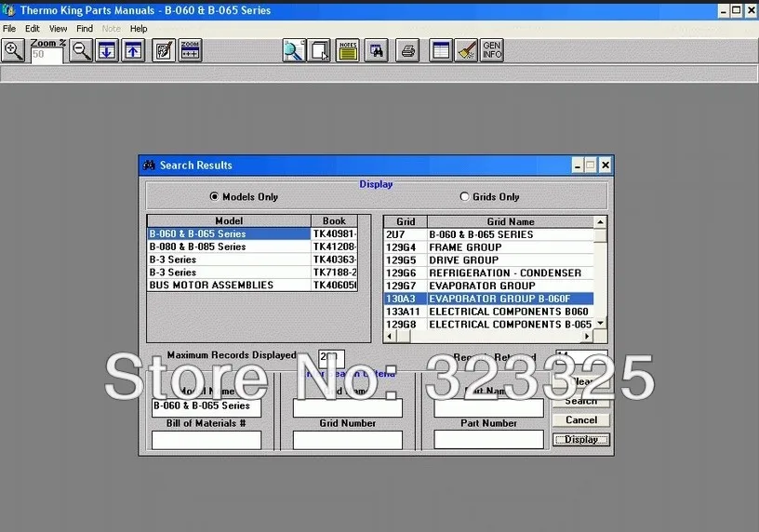Viewport: 759px width, 532px height.
Task: Select the Grids Only radio button
Action: (464, 196)
